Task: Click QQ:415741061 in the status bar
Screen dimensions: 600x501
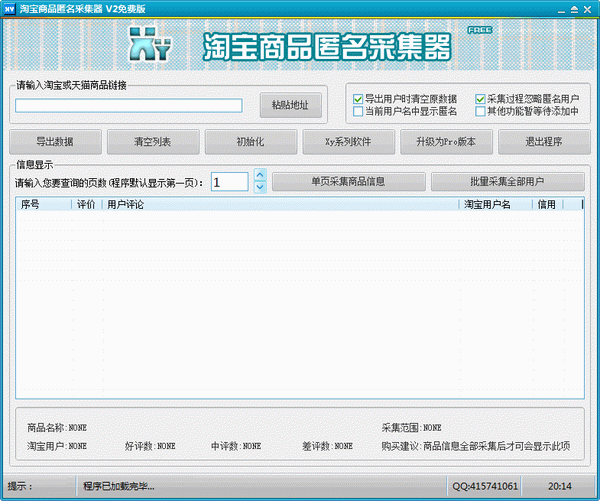Action: [x=485, y=486]
